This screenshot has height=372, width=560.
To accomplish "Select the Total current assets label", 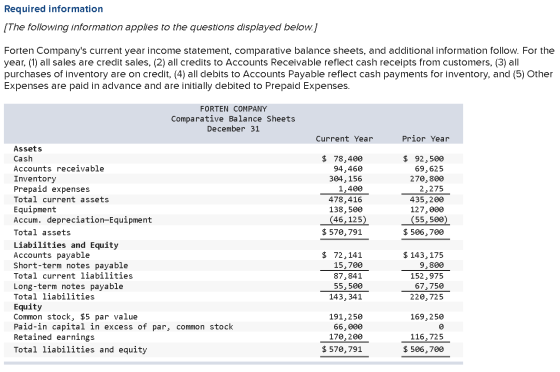I will tap(61, 200).
